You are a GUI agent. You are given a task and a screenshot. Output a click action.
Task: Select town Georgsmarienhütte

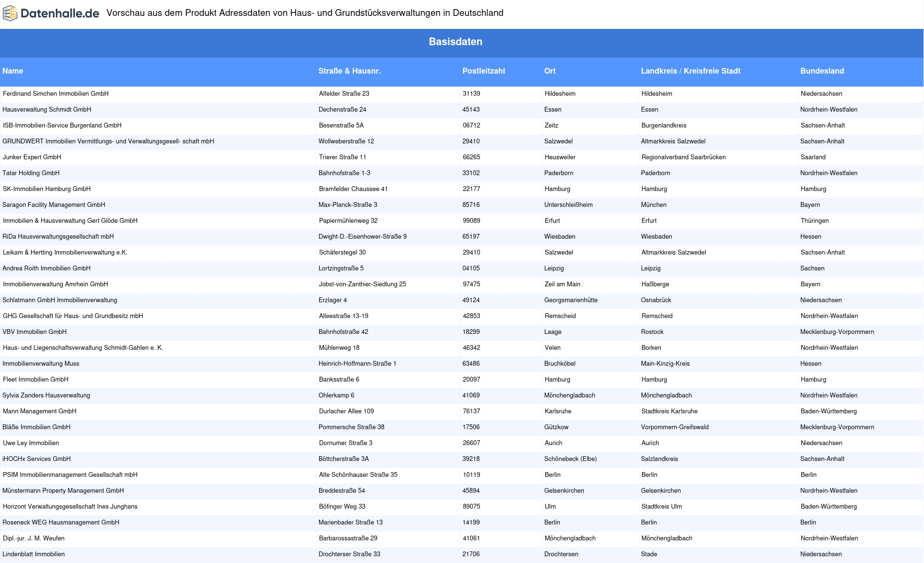[x=571, y=300]
